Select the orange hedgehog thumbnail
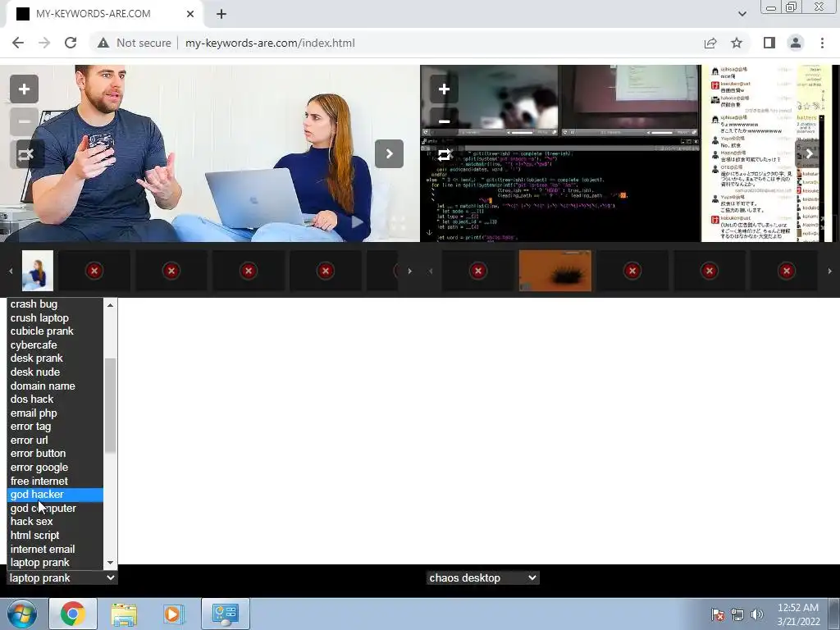 555,271
